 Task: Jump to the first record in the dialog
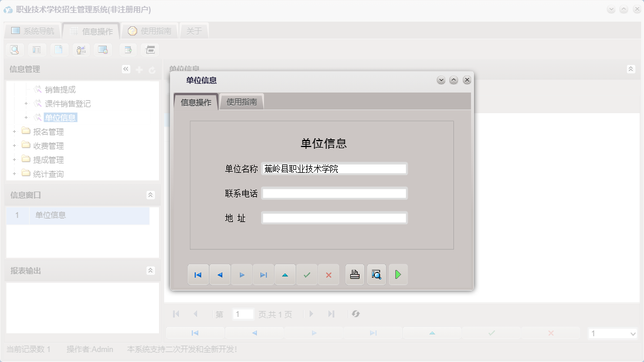coord(198,274)
